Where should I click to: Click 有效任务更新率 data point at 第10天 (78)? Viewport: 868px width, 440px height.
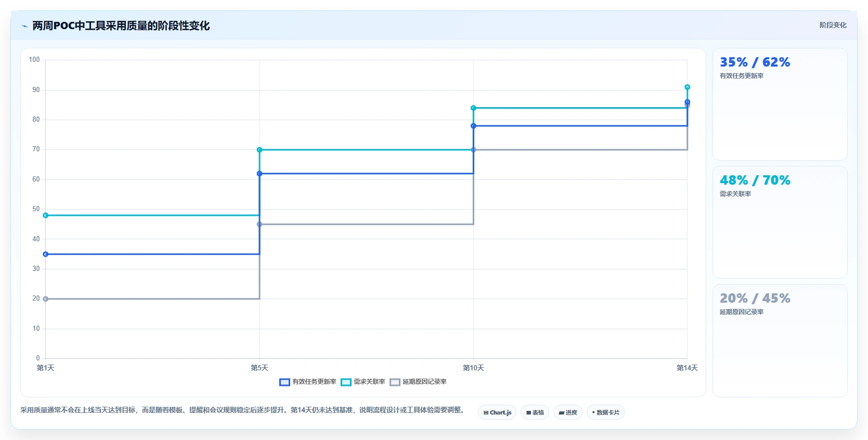click(473, 126)
